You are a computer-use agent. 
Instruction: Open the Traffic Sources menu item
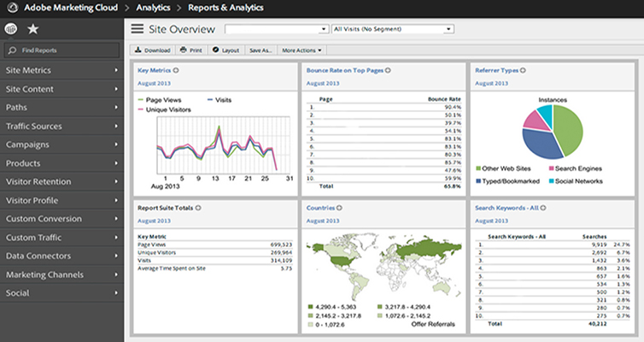[61, 126]
